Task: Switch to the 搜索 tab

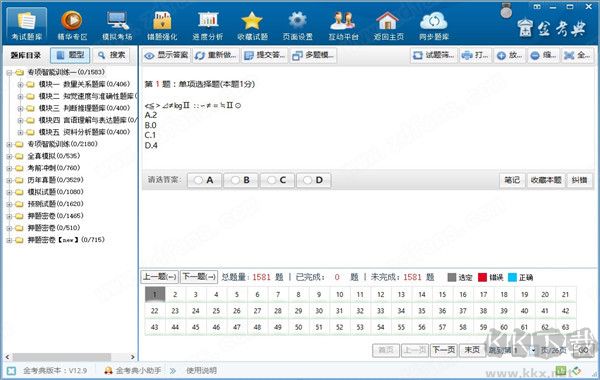Action: point(112,55)
